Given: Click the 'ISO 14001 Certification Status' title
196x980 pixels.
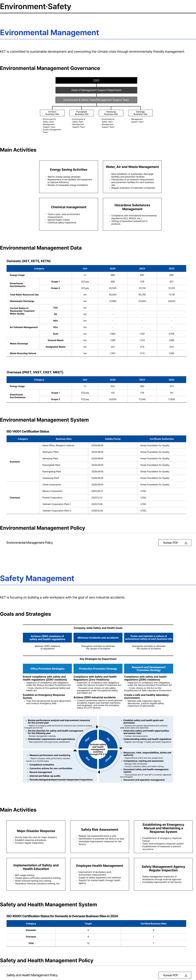Looking at the screenshot, I should click(x=28, y=431).
